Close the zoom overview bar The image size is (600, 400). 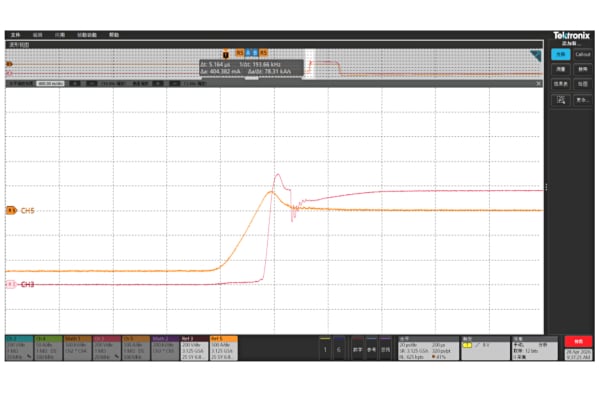[538, 83]
